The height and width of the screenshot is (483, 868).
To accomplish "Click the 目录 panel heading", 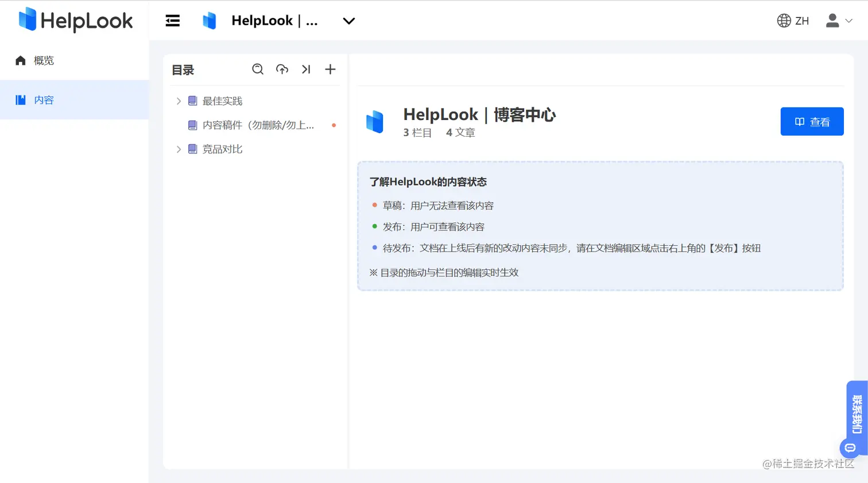I will 183,70.
